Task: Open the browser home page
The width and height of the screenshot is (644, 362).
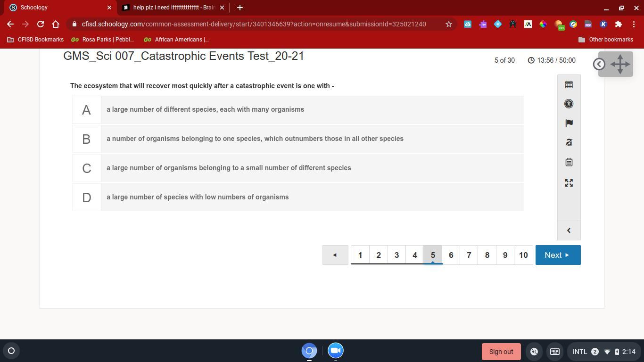Action: [x=56, y=24]
